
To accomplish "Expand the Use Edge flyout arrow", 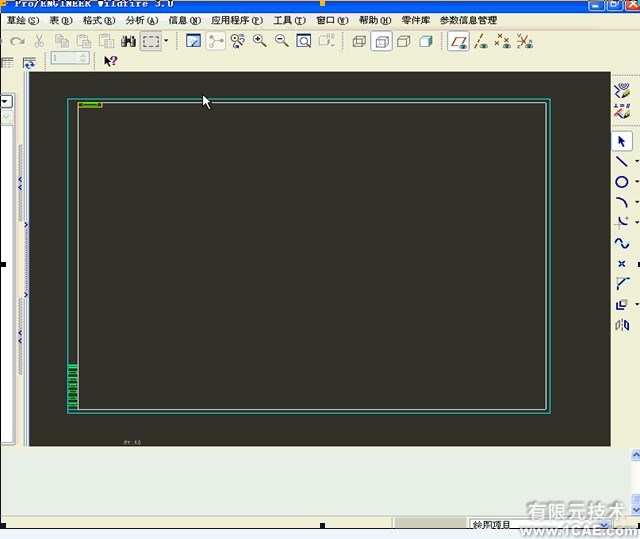I will pyautogui.click(x=636, y=304).
